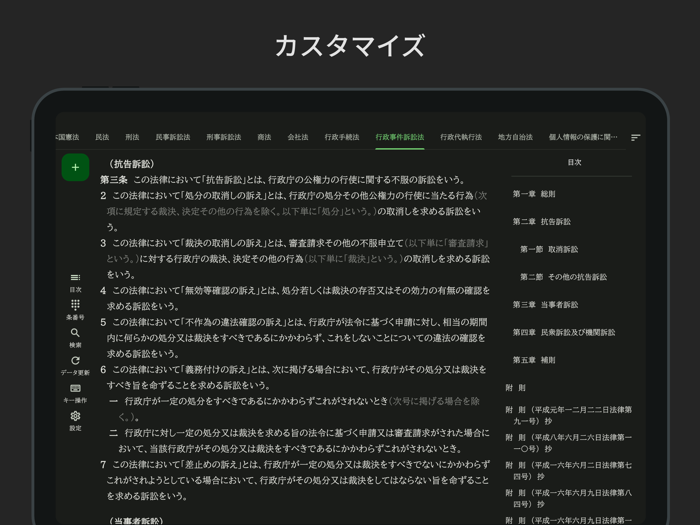Screen dimensions: 700x525
Task: Click item 二 under paragraph 6
Action: (299, 441)
